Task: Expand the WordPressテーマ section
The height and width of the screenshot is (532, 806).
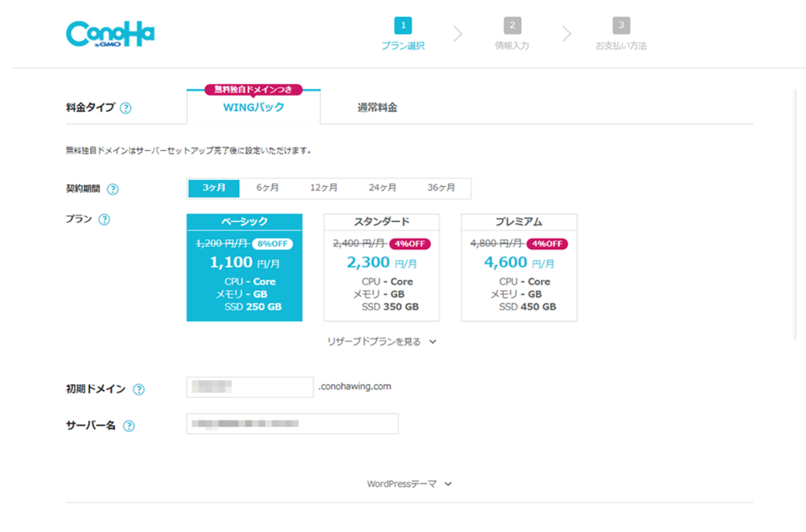Action: point(409,484)
